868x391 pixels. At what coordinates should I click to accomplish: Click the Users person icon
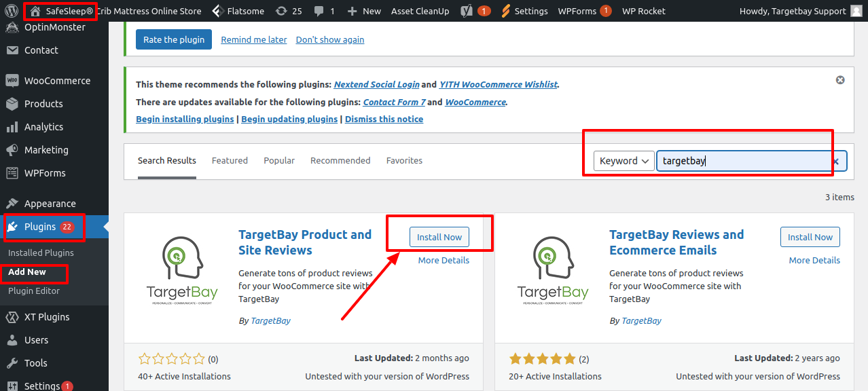coord(12,340)
